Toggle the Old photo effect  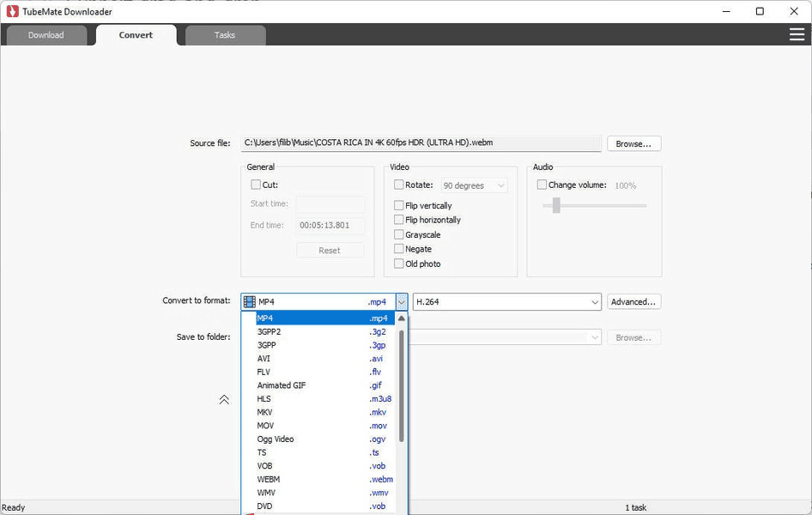[397, 264]
